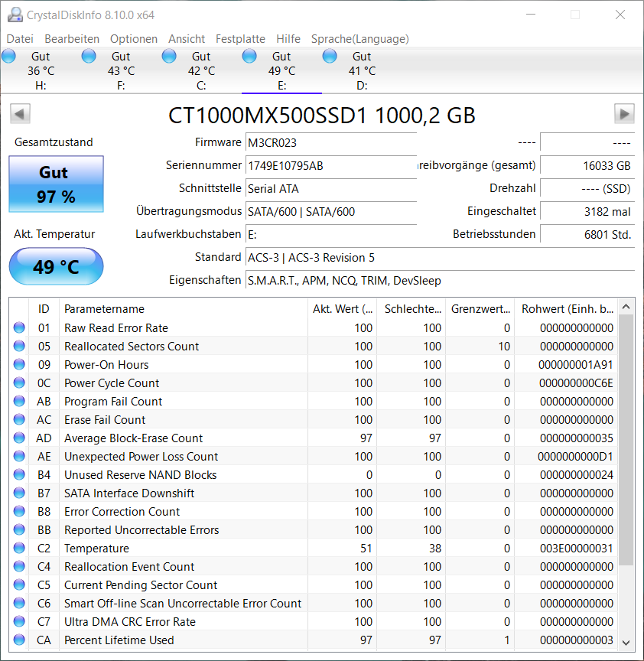Go to previous disk with left arrow
The image size is (644, 661).
click(x=20, y=114)
